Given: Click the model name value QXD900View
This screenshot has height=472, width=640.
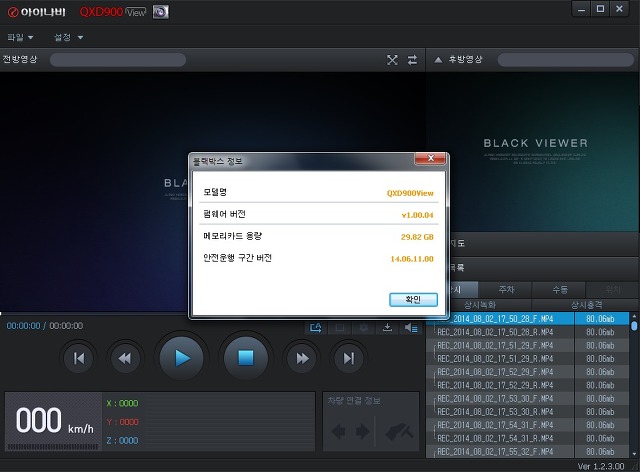Looking at the screenshot, I should [x=410, y=193].
